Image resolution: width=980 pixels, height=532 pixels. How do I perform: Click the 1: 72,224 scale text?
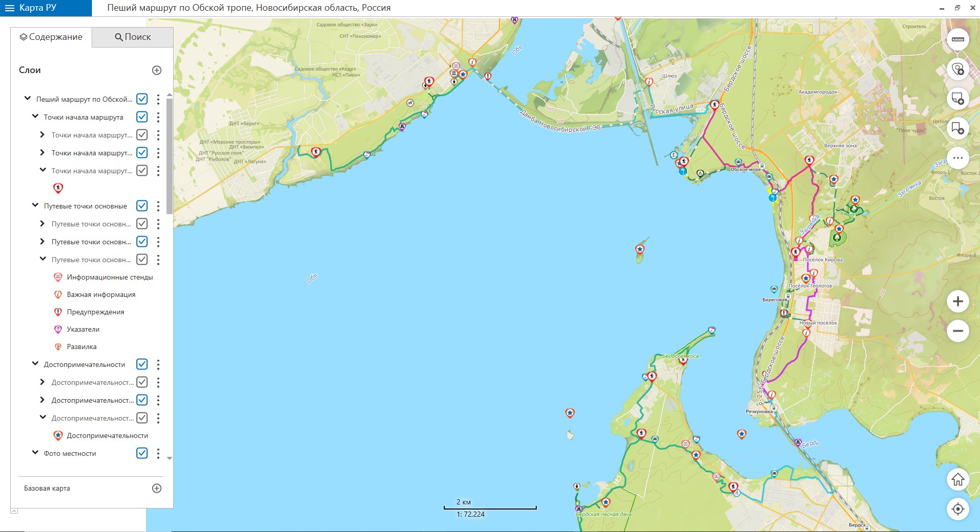coord(470,514)
